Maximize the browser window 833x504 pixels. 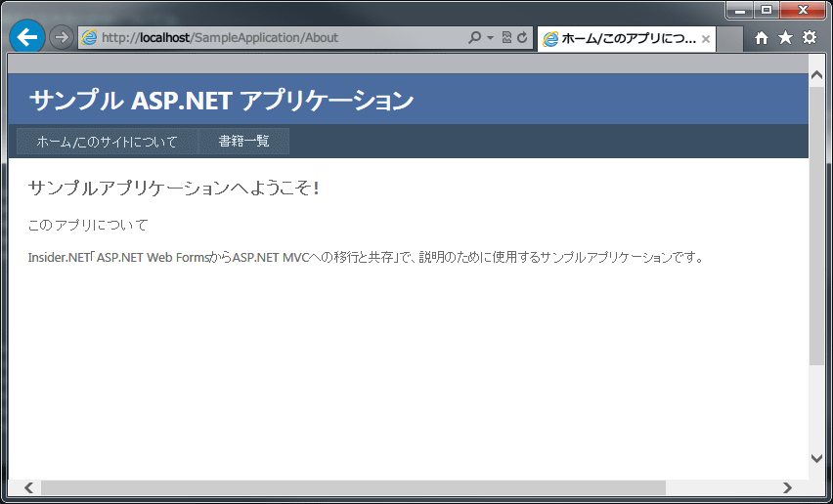(767, 10)
